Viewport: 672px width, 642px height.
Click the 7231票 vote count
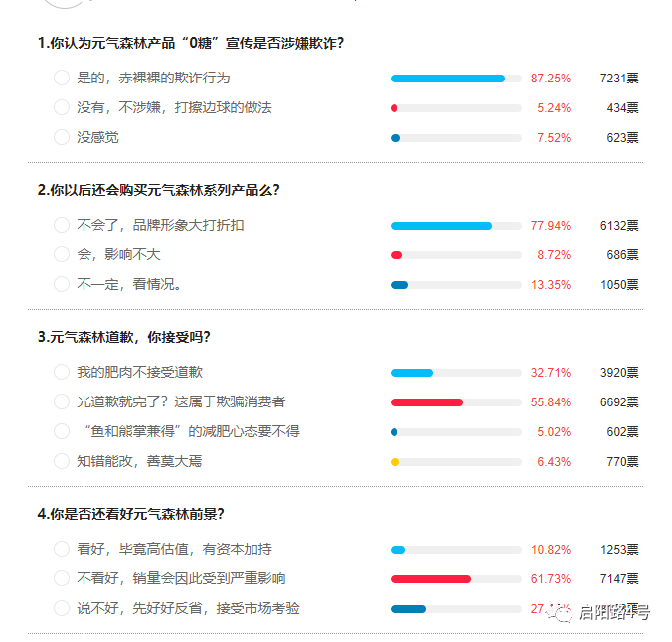coord(619,79)
